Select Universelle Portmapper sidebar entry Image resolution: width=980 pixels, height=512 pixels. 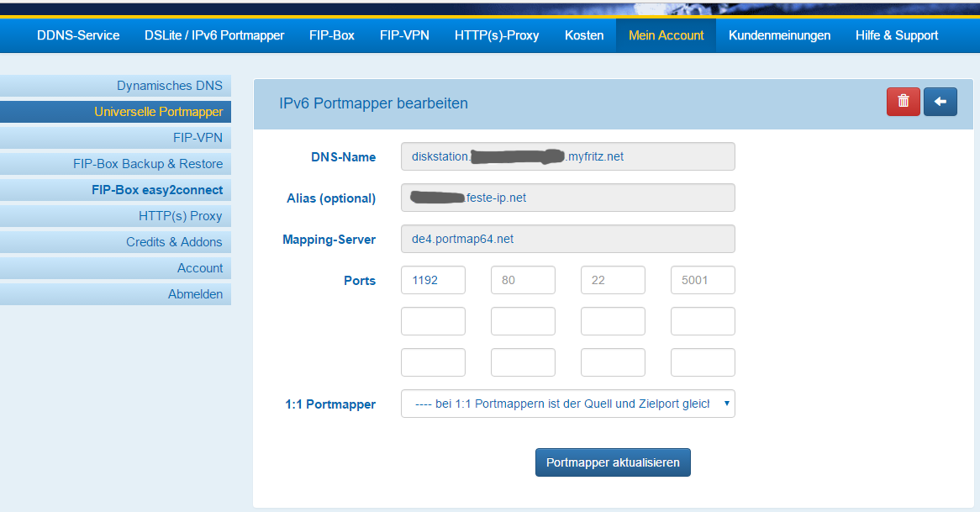tap(158, 112)
